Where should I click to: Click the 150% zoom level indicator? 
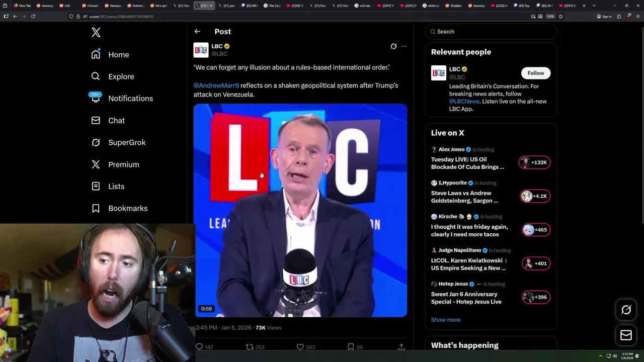coord(550,16)
